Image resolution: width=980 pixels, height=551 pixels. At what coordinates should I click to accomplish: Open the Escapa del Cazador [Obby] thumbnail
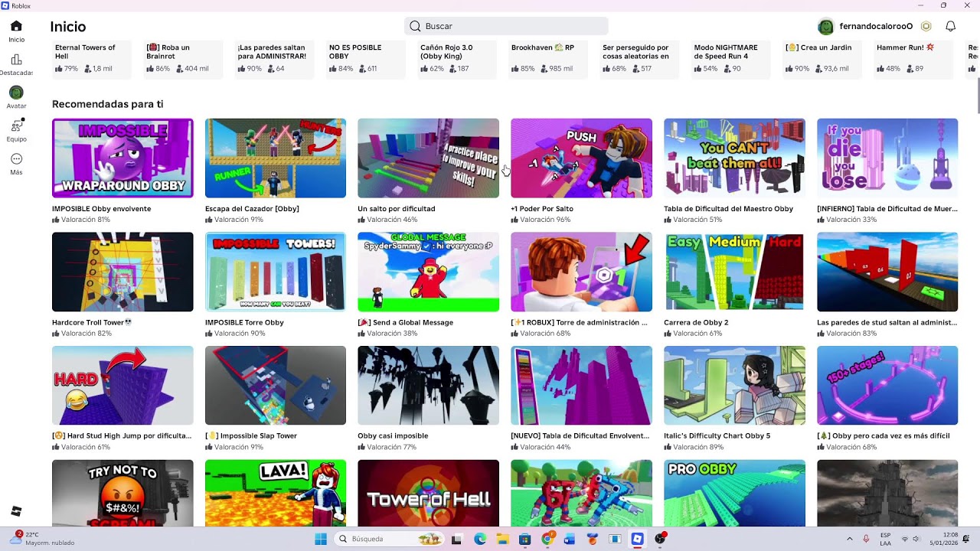276,158
